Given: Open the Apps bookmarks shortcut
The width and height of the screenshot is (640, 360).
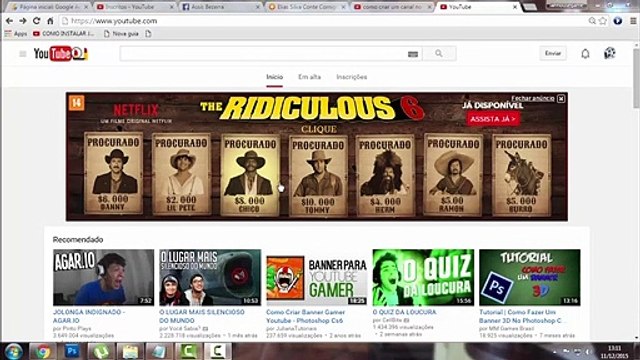Looking at the screenshot, I should point(16,34).
